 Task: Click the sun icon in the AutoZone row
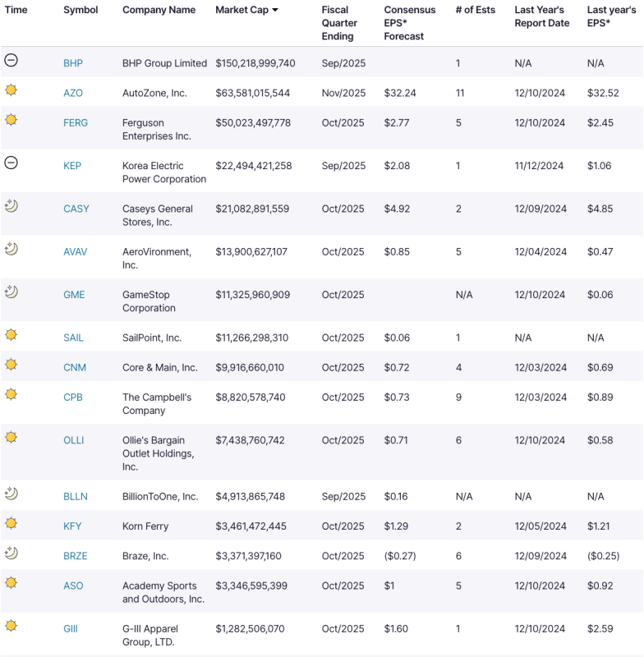tap(11, 90)
